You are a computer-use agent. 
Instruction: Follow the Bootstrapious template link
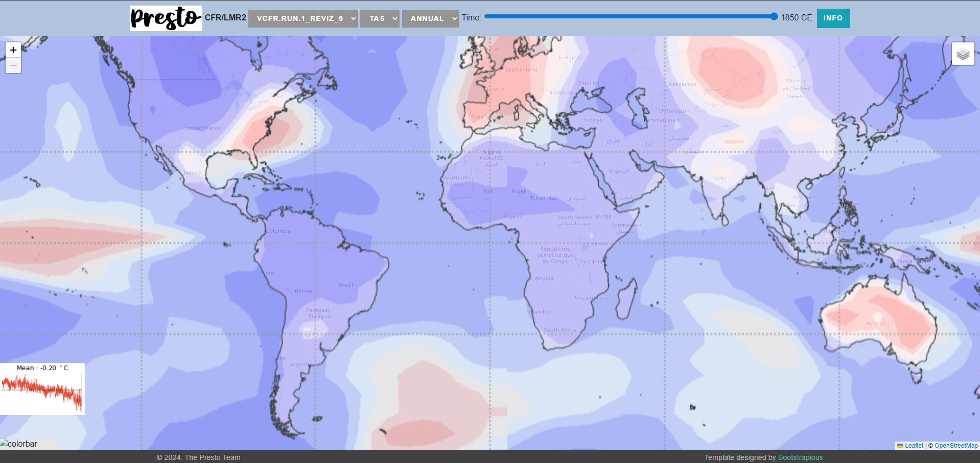(800, 457)
